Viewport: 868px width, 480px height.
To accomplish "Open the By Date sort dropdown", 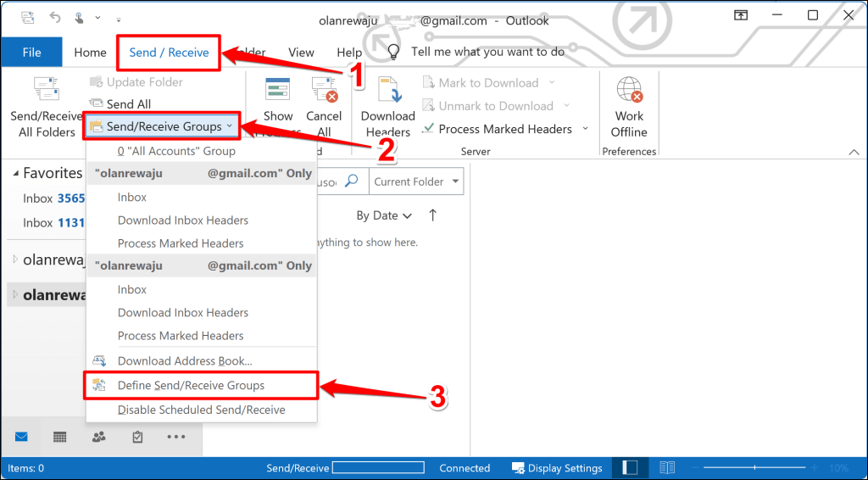I will click(384, 215).
